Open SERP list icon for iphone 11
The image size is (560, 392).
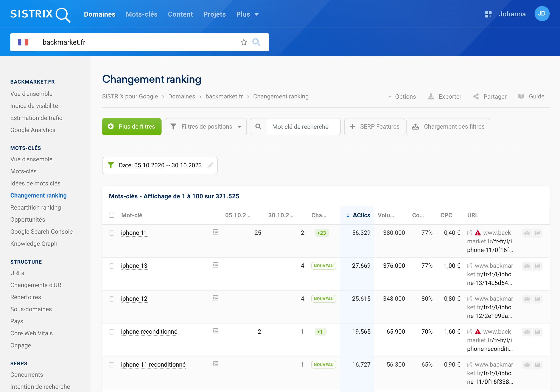(x=216, y=232)
